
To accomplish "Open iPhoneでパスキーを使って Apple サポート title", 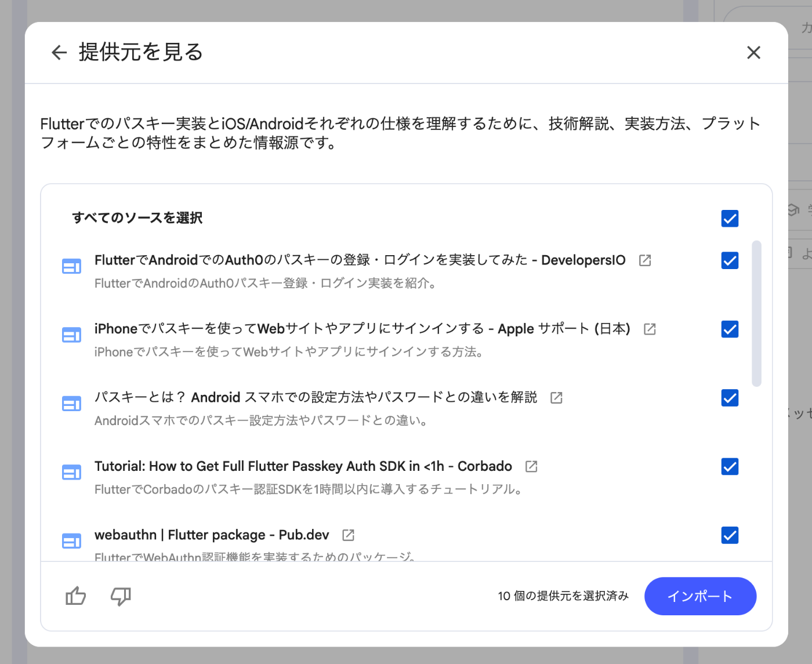I will point(362,329).
